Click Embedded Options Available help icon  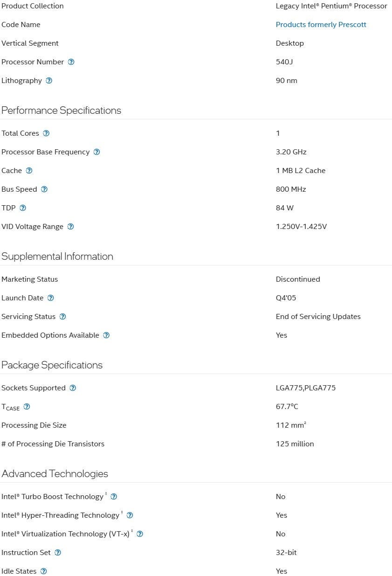tap(106, 335)
